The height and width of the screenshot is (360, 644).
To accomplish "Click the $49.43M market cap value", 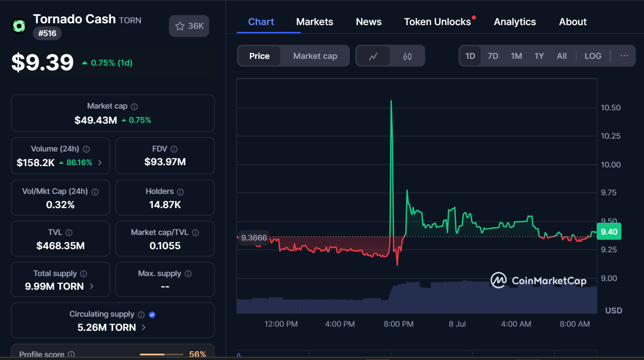I will [x=96, y=120].
